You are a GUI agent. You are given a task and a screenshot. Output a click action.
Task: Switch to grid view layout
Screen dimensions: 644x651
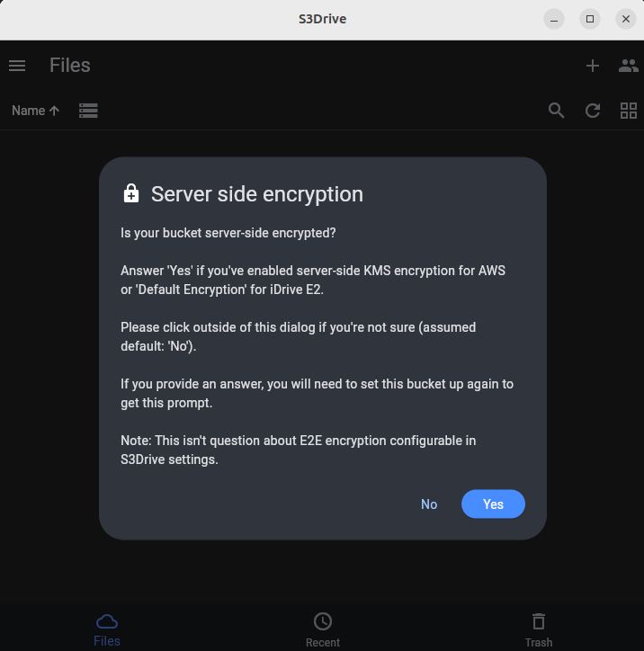pos(628,111)
